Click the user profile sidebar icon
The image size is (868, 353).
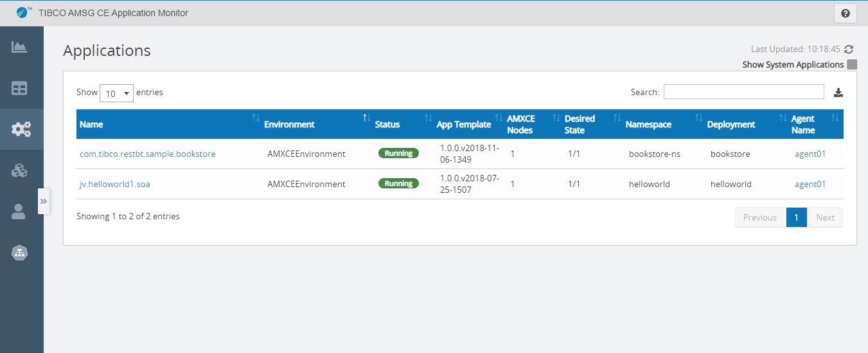pyautogui.click(x=19, y=212)
